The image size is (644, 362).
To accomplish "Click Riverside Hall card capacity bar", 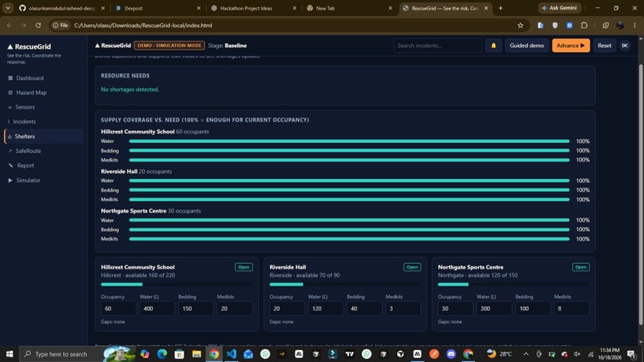I will (345, 284).
